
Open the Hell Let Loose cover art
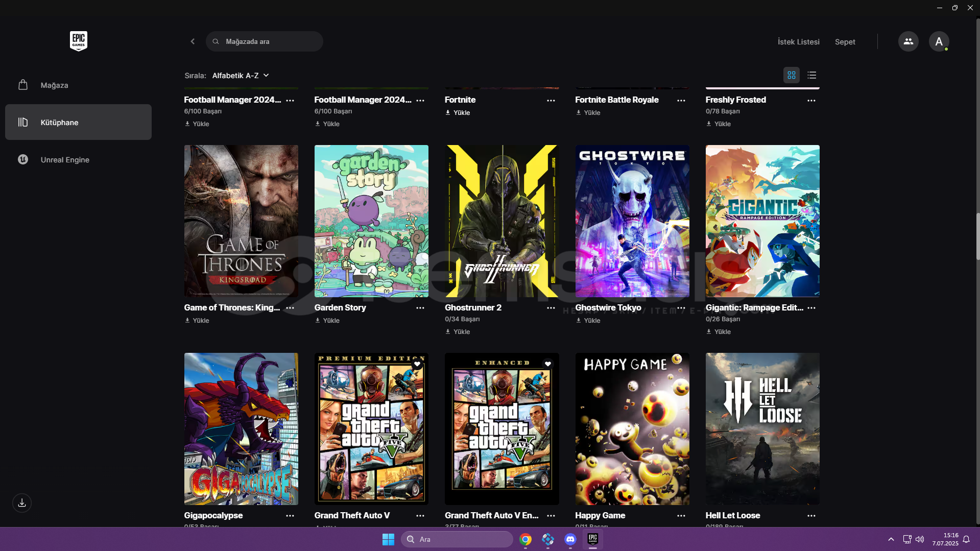pos(762,429)
